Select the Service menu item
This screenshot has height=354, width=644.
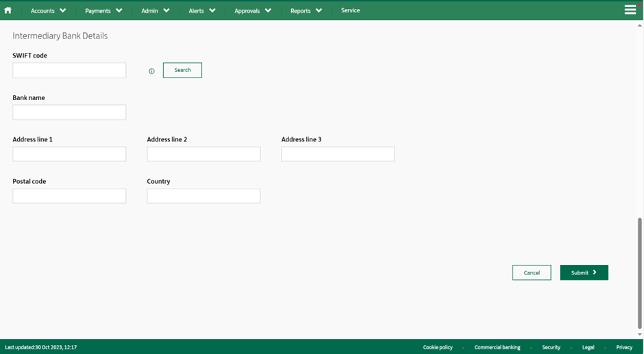coord(350,10)
